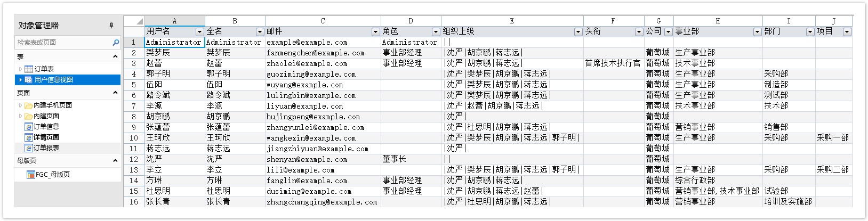
Task: Select column header C
Action: (323, 21)
